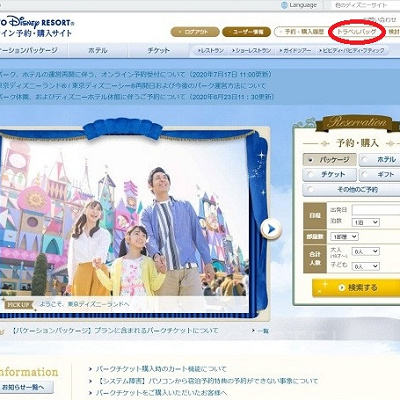Open the Language link
Viewport: 400px width, 400px height.
click(x=303, y=5)
